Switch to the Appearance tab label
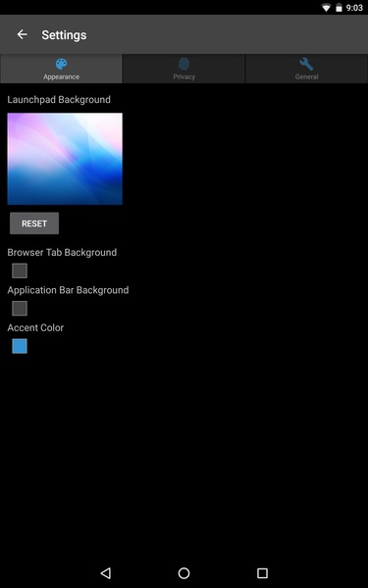This screenshot has height=588, width=368. tap(61, 76)
